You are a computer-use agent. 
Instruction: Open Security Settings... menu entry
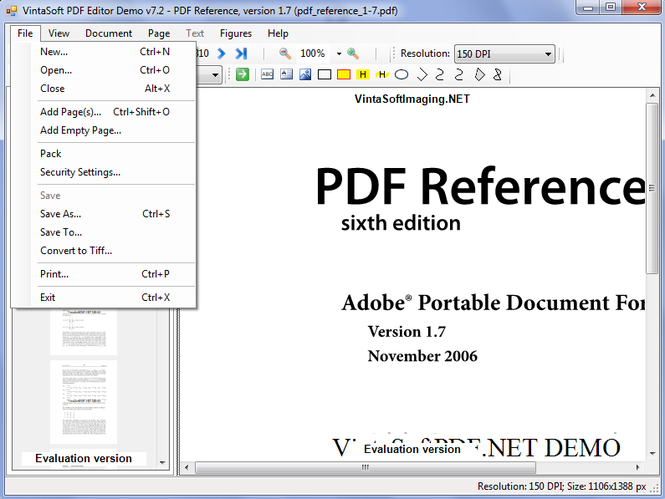pyautogui.click(x=104, y=172)
